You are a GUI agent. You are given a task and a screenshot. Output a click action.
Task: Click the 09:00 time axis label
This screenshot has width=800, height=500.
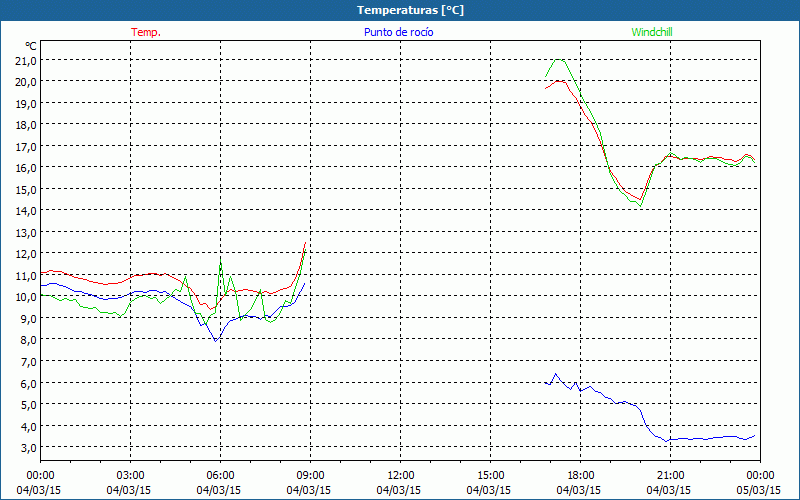click(310, 476)
